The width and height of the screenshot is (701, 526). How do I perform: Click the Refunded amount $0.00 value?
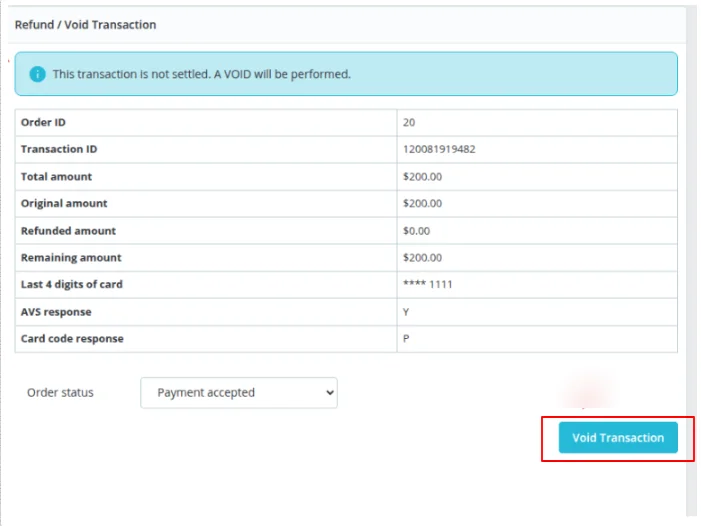coord(416,231)
